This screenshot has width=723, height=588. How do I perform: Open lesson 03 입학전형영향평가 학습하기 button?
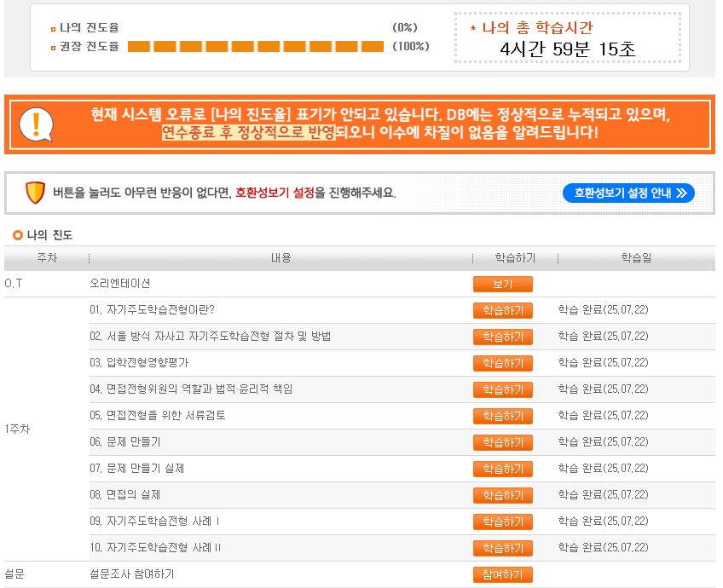coord(503,363)
